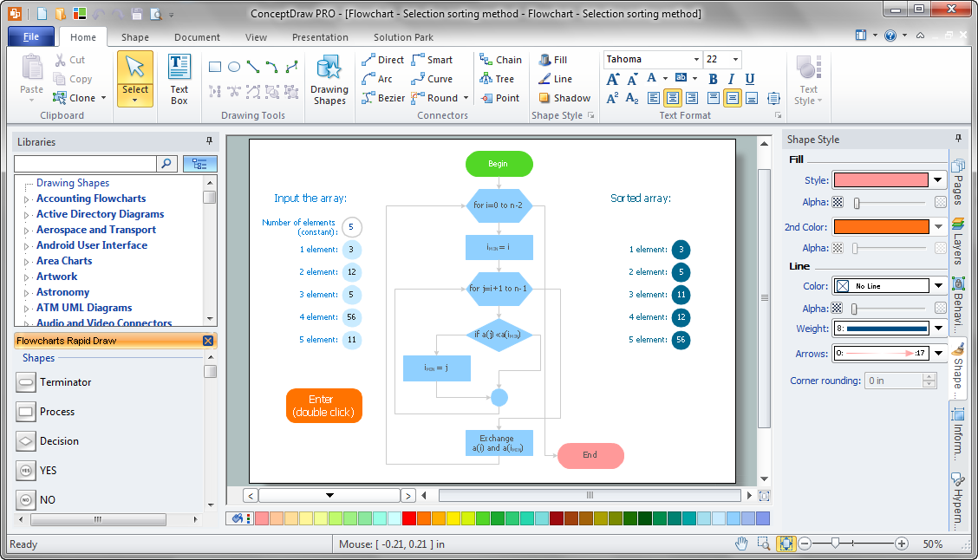
Task: Click the Fill Style color swatch
Action: [881, 180]
